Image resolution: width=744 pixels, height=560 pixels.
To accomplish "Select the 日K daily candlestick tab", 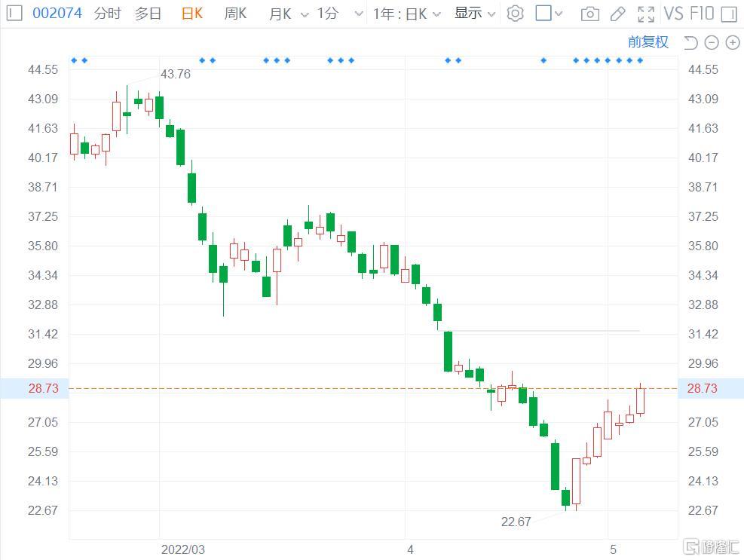I will 192,14.
